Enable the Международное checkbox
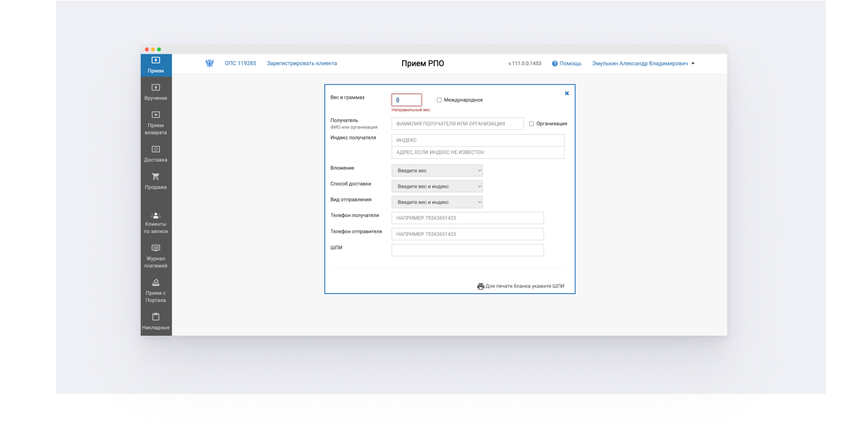868x443 pixels. pos(439,100)
